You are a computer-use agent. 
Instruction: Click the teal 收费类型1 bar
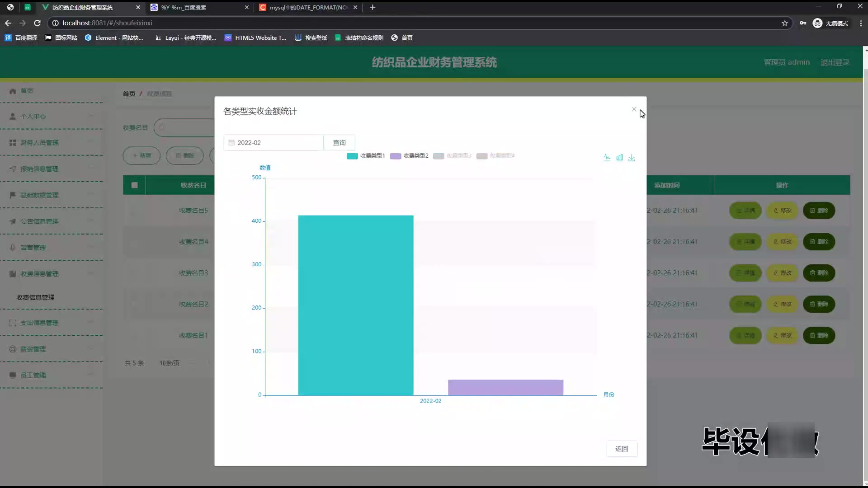pyautogui.click(x=355, y=305)
